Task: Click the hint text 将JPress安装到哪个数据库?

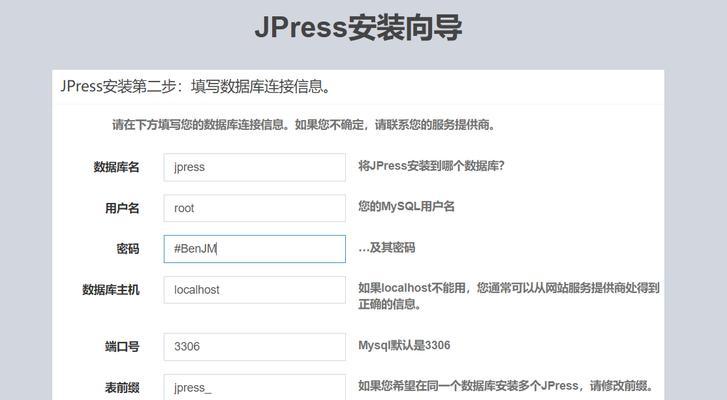Action: pos(431,166)
